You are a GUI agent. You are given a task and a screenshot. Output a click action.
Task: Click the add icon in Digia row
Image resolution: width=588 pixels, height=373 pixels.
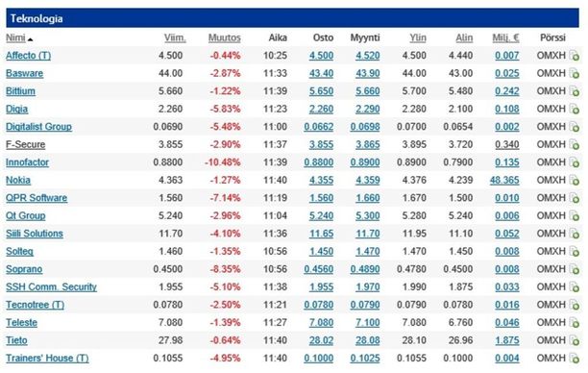coord(575,110)
